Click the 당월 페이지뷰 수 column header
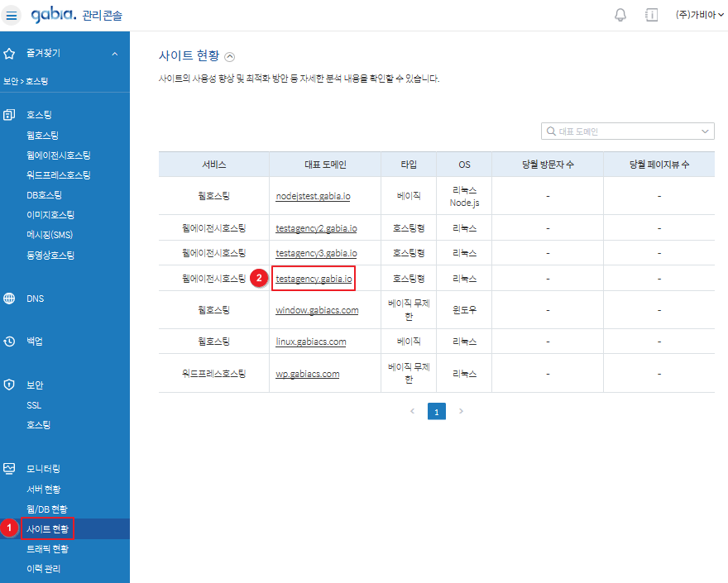Viewport: 728px width, 583px height. pyautogui.click(x=659, y=165)
